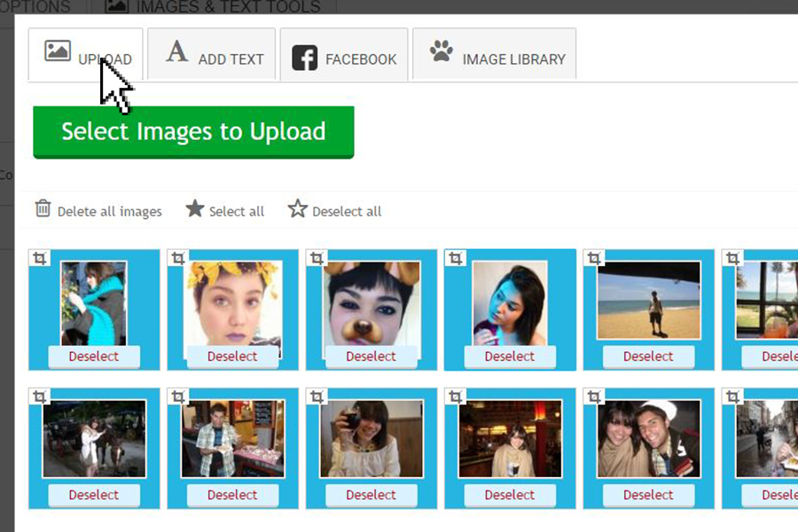The width and height of the screenshot is (798, 532).
Task: Switch to the Upload tab
Action: point(85,54)
